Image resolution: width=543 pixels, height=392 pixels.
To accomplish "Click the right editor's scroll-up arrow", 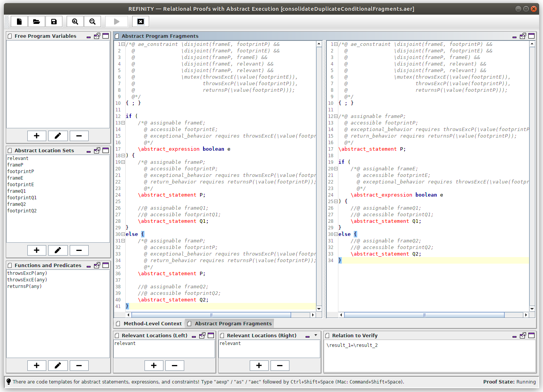I will point(532,44).
